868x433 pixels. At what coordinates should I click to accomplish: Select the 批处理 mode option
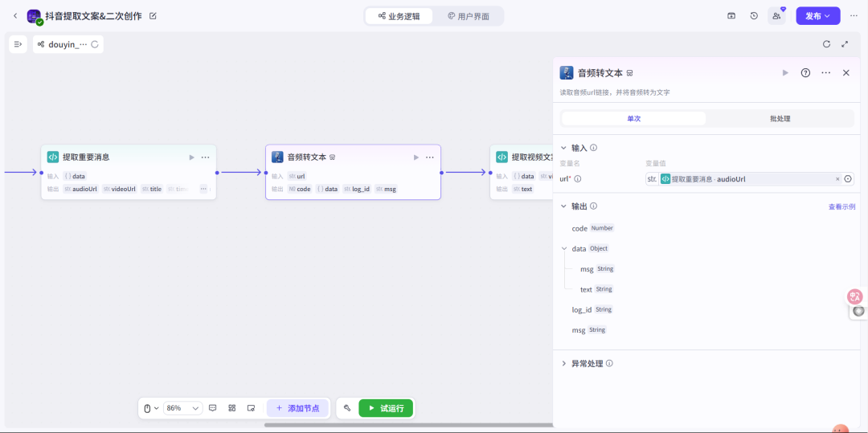[780, 119]
